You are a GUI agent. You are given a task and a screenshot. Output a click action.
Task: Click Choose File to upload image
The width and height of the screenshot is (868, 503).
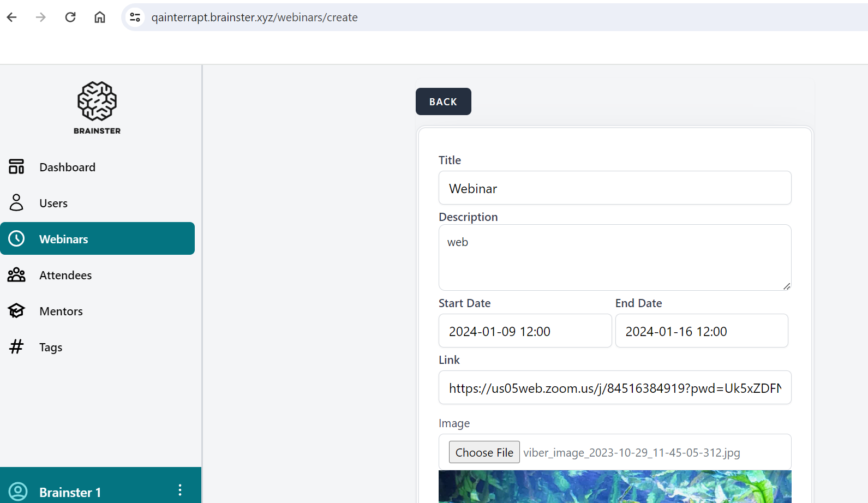484,452
